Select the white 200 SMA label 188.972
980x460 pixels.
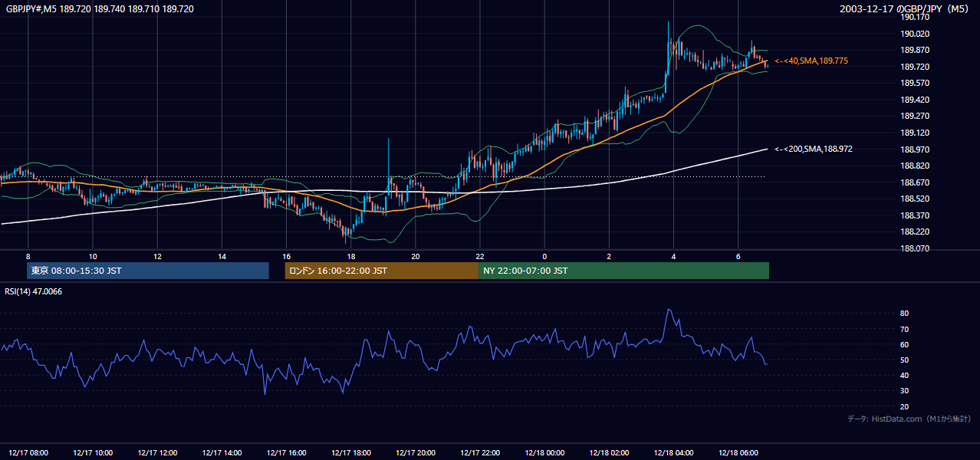coord(814,149)
